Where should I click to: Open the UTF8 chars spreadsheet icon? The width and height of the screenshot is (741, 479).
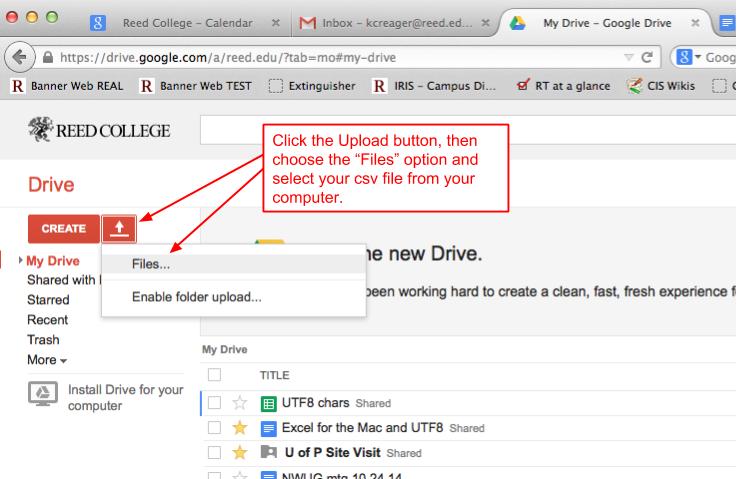(x=268, y=403)
